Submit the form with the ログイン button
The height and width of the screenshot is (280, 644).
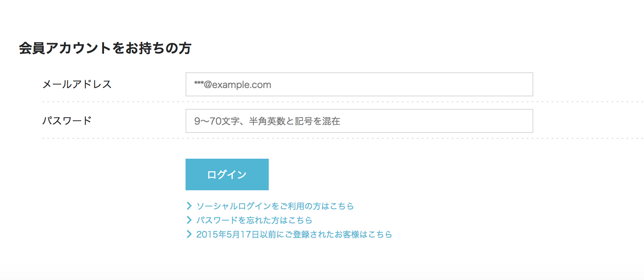(227, 174)
